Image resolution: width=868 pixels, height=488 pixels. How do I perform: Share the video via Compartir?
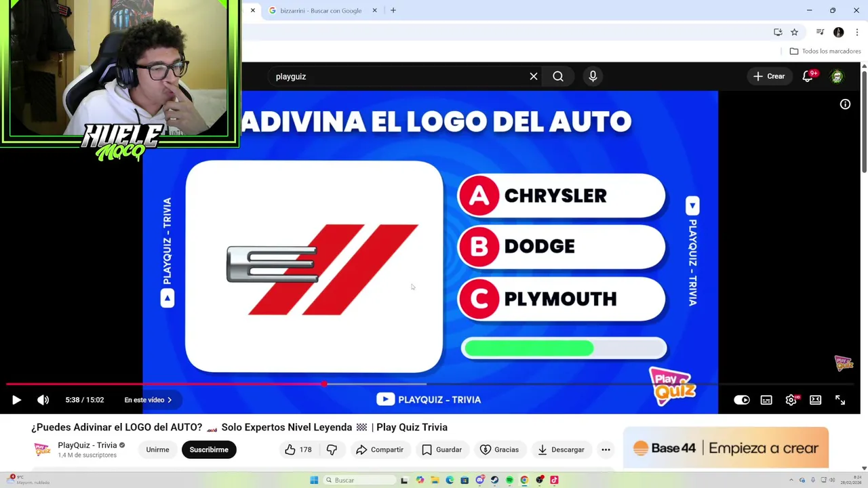pyautogui.click(x=380, y=449)
